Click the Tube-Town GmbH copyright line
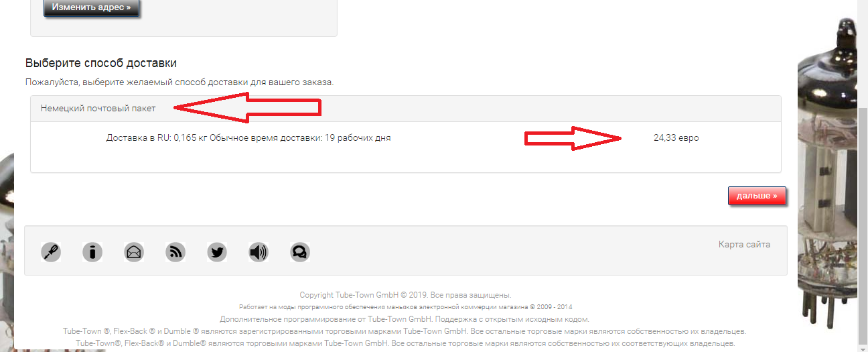 (405, 295)
